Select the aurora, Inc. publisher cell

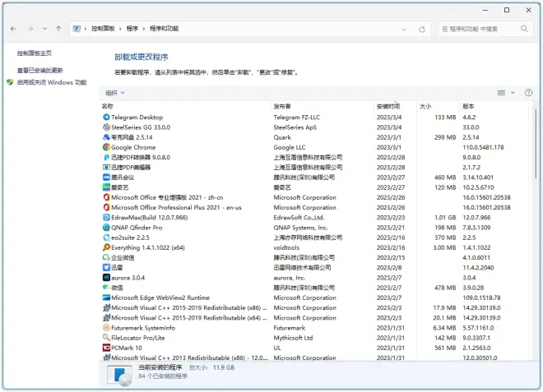289,278
